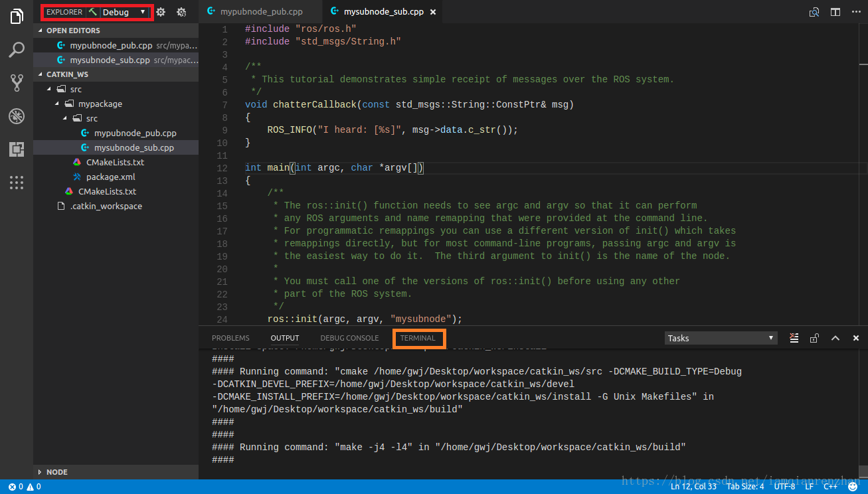
Task: Click the green build hammer icon
Action: point(93,12)
